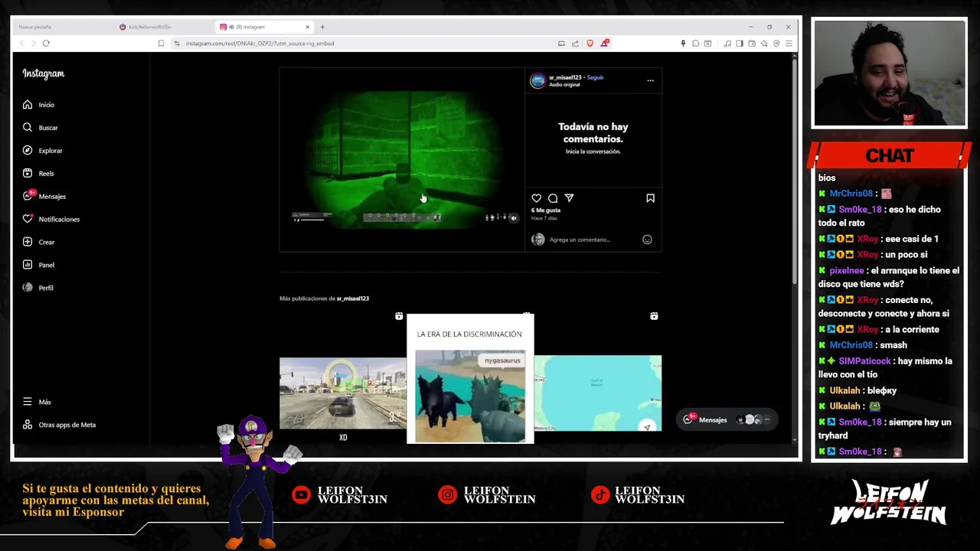Image resolution: width=980 pixels, height=551 pixels.
Task: Open the floating Mensajes chat button
Action: coord(726,419)
